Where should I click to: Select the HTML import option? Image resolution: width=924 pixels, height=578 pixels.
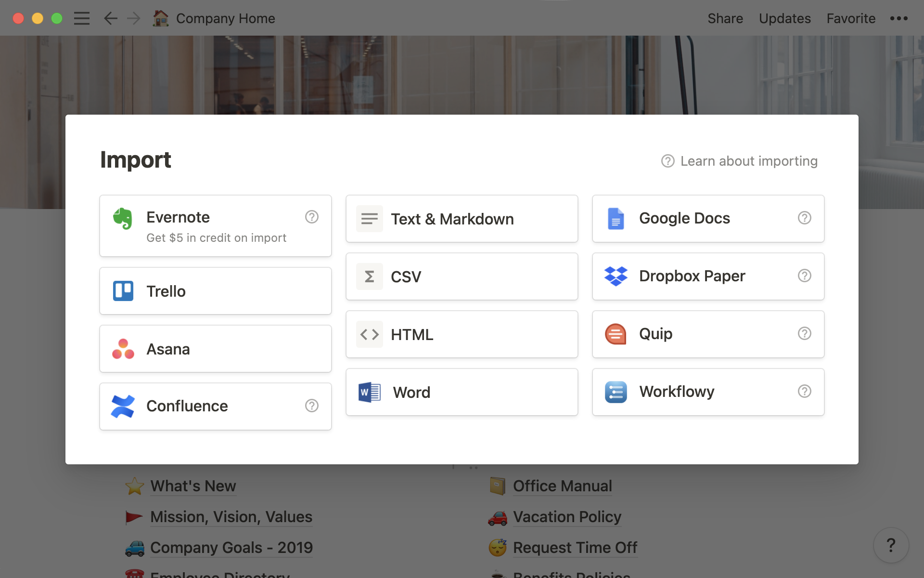[462, 334]
